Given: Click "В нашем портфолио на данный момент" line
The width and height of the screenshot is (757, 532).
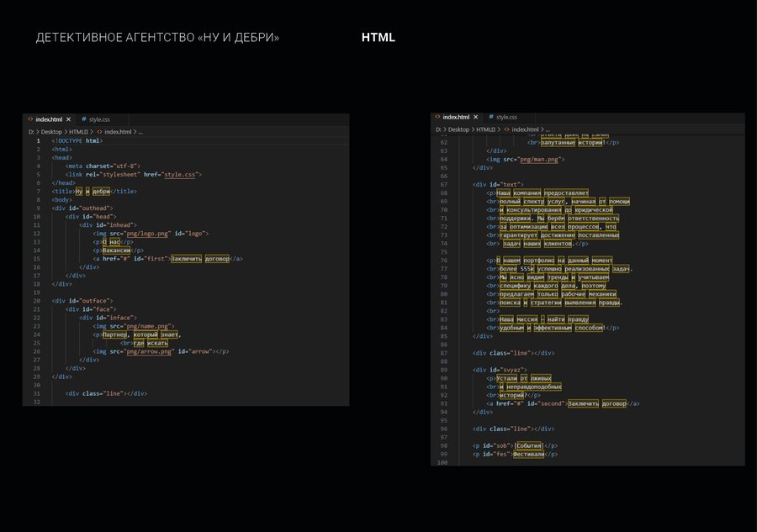Looking at the screenshot, I should (554, 261).
